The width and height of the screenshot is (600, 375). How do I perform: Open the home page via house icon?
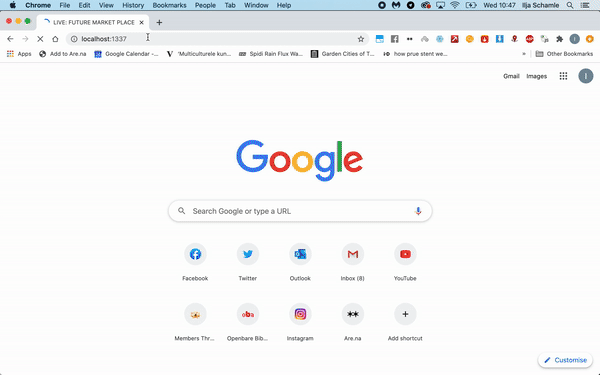click(55, 39)
